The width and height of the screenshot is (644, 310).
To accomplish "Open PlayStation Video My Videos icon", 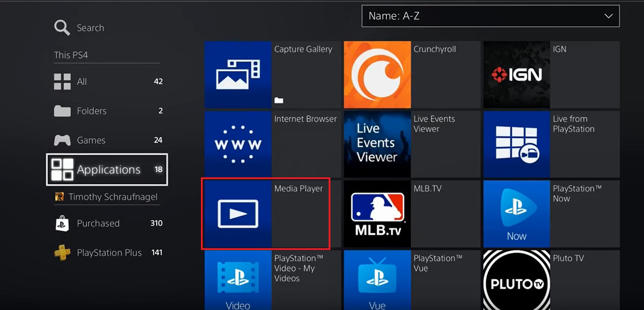I will 238,280.
